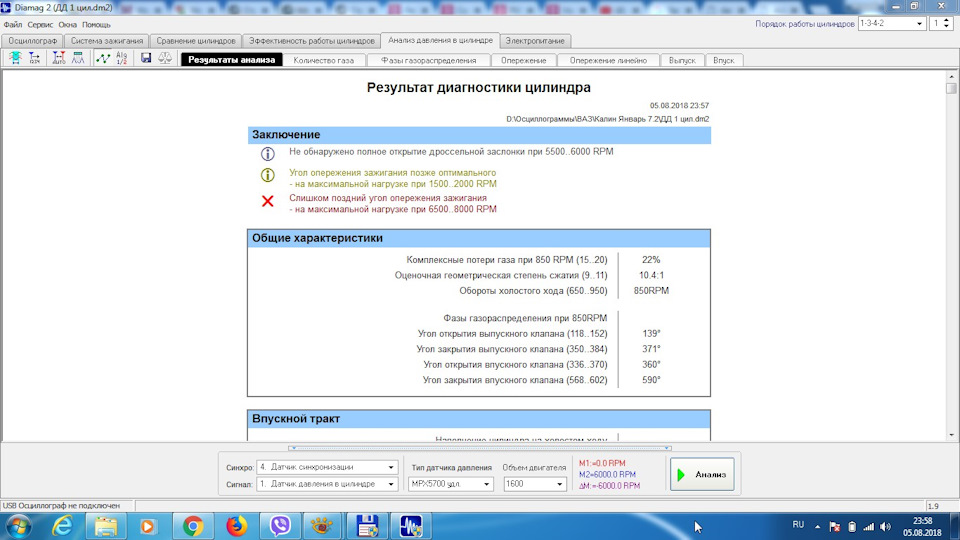Open the Windows Start menu
Image resolution: width=960 pixels, height=540 pixels.
pos(17,526)
